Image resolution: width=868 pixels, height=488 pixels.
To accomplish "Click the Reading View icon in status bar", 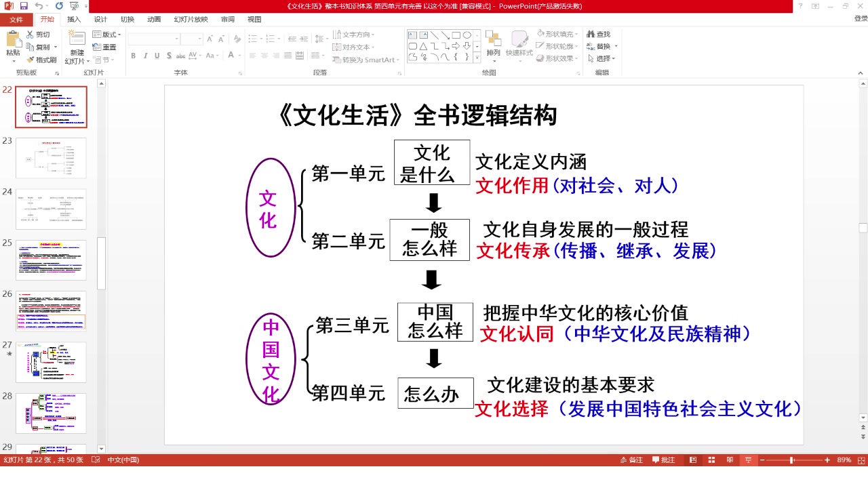I will pyautogui.click(x=730, y=460).
